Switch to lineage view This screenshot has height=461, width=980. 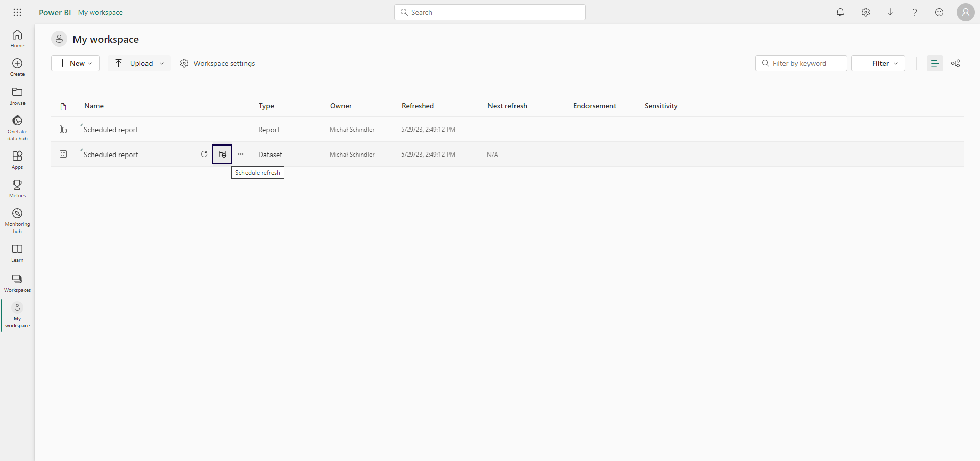point(955,63)
